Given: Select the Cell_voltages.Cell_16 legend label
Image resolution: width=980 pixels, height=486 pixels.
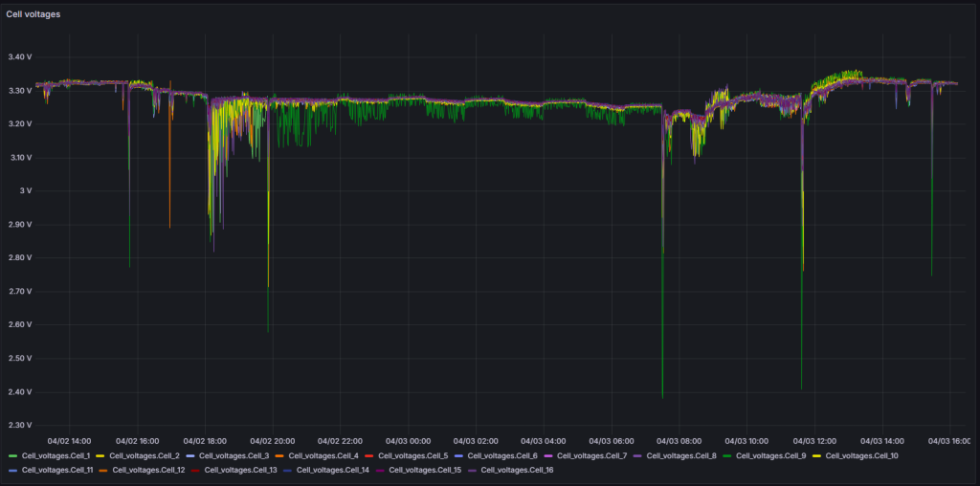Looking at the screenshot, I should click(x=518, y=469).
